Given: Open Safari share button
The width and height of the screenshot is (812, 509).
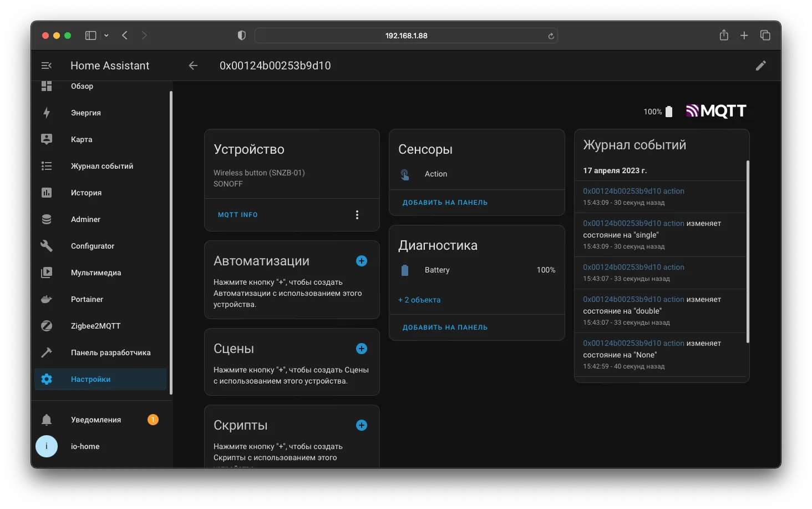Looking at the screenshot, I should point(724,35).
